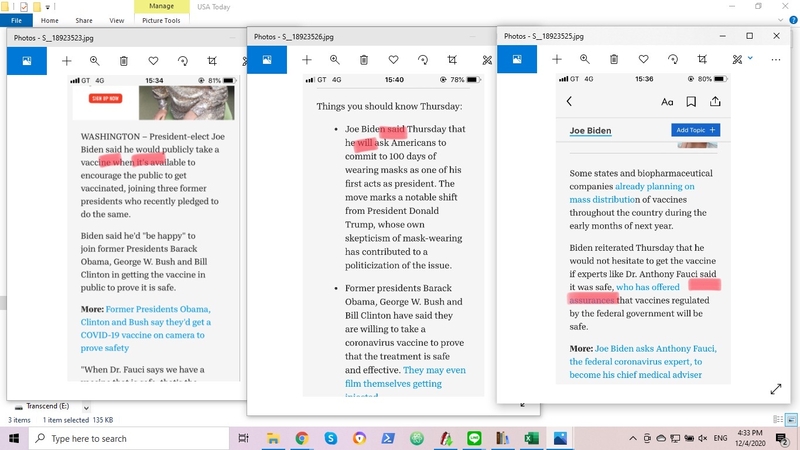Click Type here to search box
The width and height of the screenshot is (800, 450).
coord(129,439)
